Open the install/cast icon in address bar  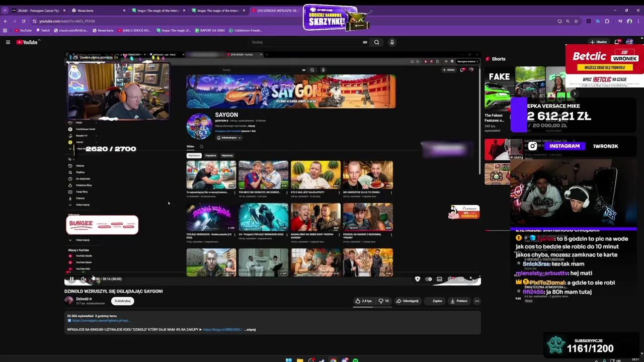559,21
